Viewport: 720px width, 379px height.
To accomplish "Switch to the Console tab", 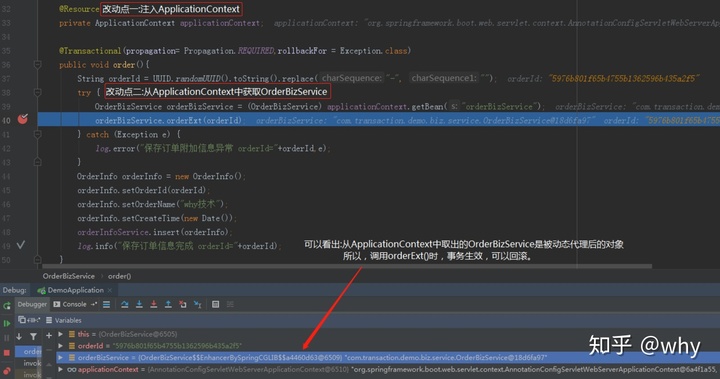I will pyautogui.click(x=70, y=304).
